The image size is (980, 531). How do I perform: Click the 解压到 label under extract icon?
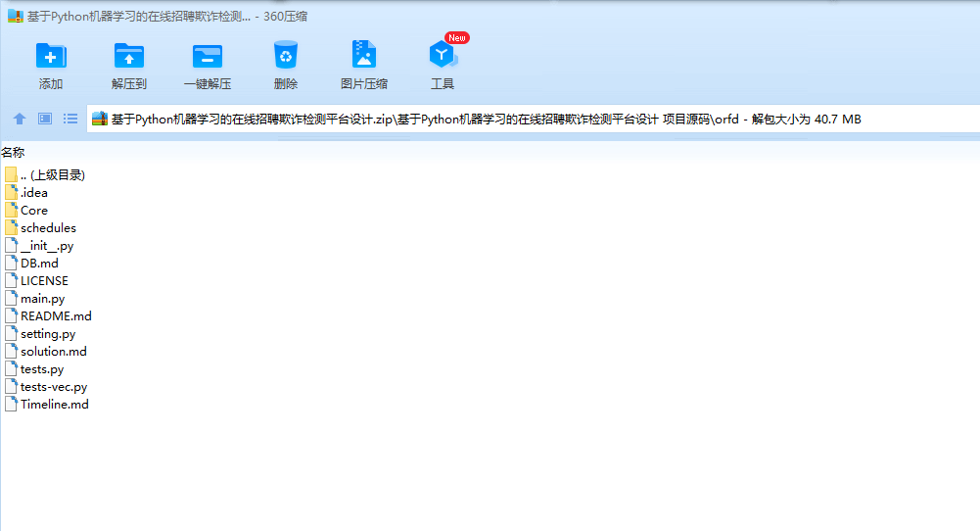coord(129,84)
